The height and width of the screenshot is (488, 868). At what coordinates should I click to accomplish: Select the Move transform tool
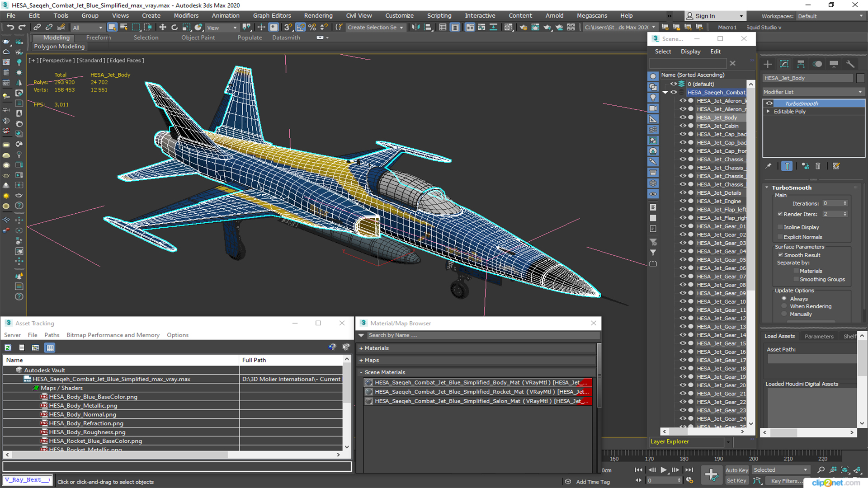point(163,28)
